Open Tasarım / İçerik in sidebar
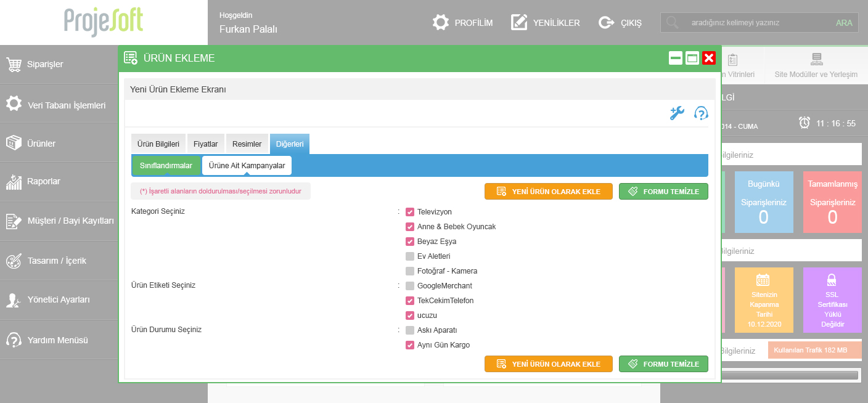868x403 pixels. (57, 261)
